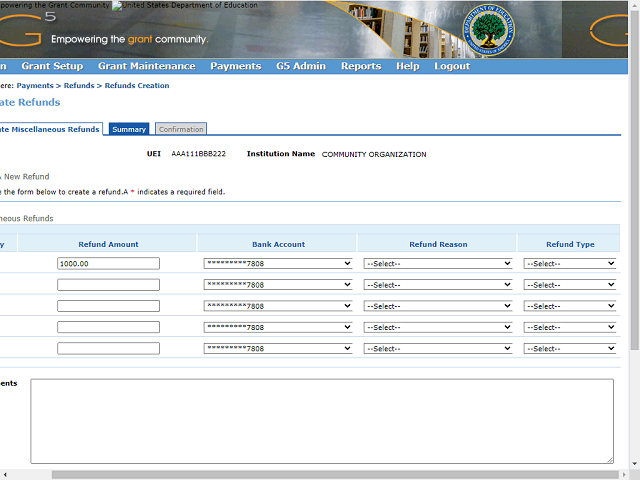Expand first row Refund Reason dropdown
The image size is (640, 480).
437,264
